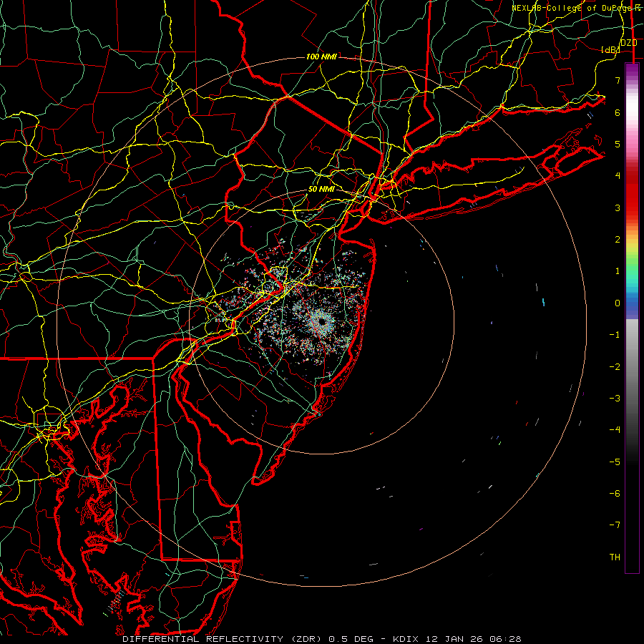Click the -6 value on the ZDR scale
The width and height of the screenshot is (644, 644).
click(x=615, y=494)
